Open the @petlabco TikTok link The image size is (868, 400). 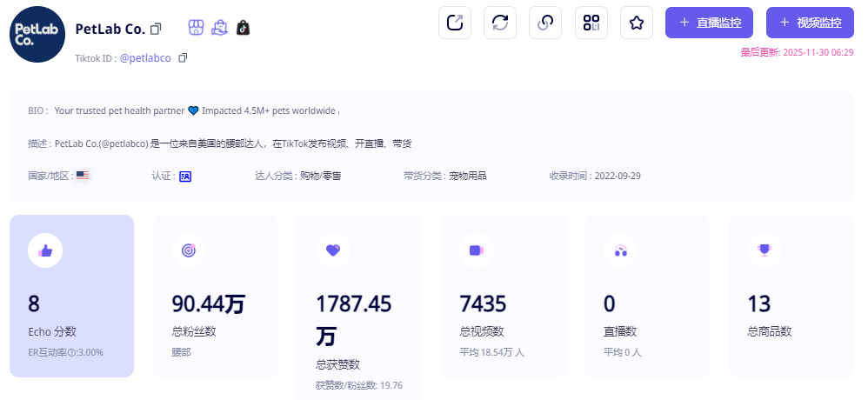(145, 58)
